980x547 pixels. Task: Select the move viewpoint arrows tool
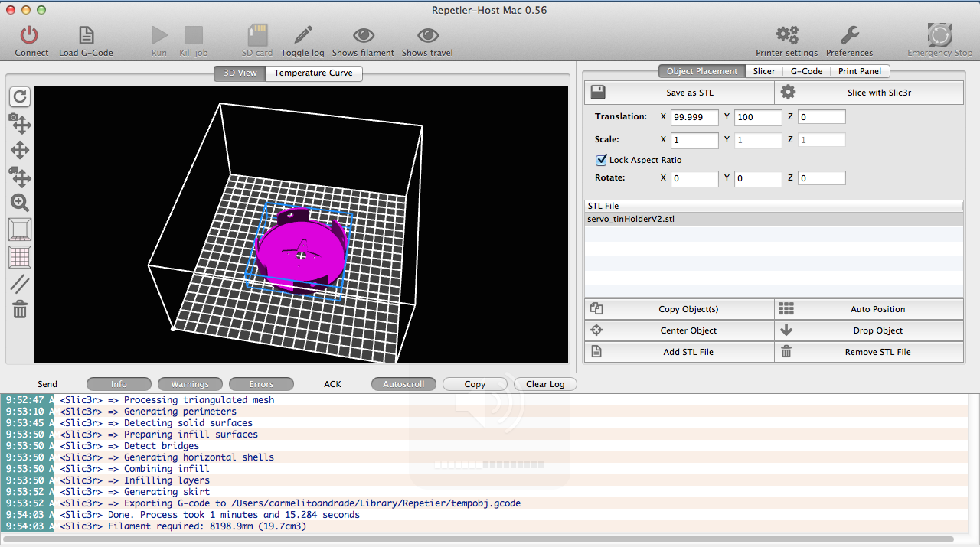coord(20,150)
